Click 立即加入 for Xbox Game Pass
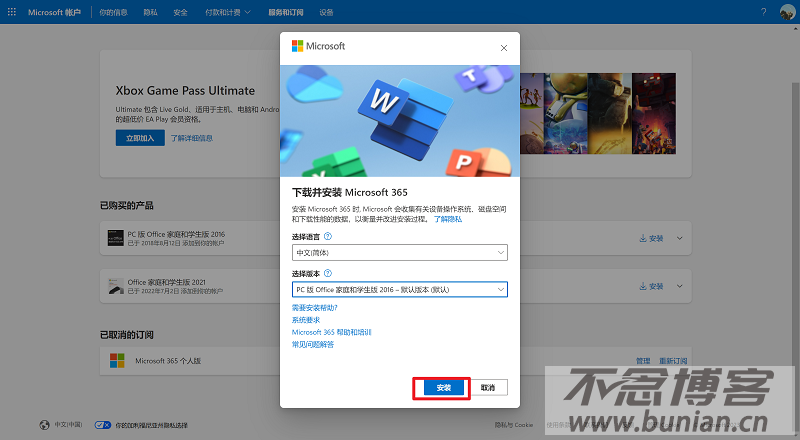The height and width of the screenshot is (440, 800). click(x=140, y=138)
